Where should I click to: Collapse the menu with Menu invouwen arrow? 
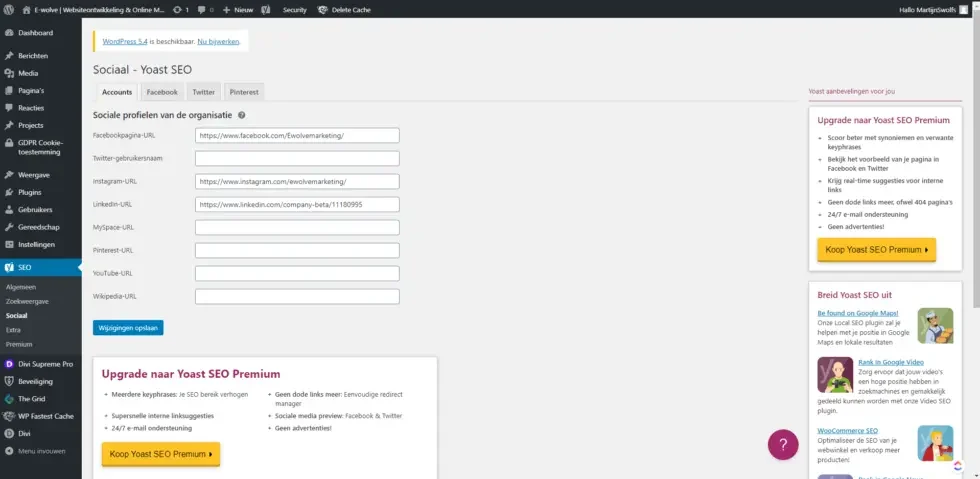[9, 451]
